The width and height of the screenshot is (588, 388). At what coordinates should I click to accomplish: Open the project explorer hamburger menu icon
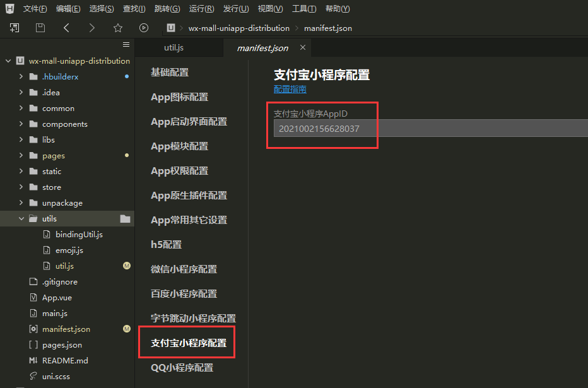pyautogui.click(x=126, y=45)
